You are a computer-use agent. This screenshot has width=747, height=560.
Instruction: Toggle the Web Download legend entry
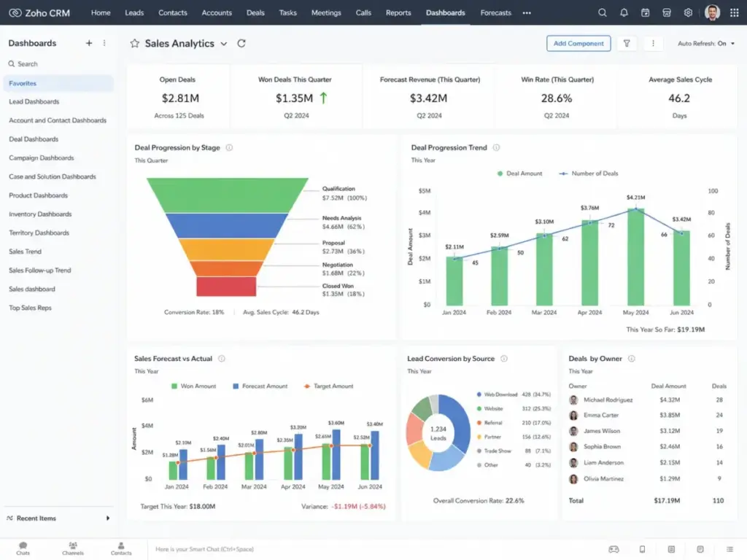click(514, 394)
